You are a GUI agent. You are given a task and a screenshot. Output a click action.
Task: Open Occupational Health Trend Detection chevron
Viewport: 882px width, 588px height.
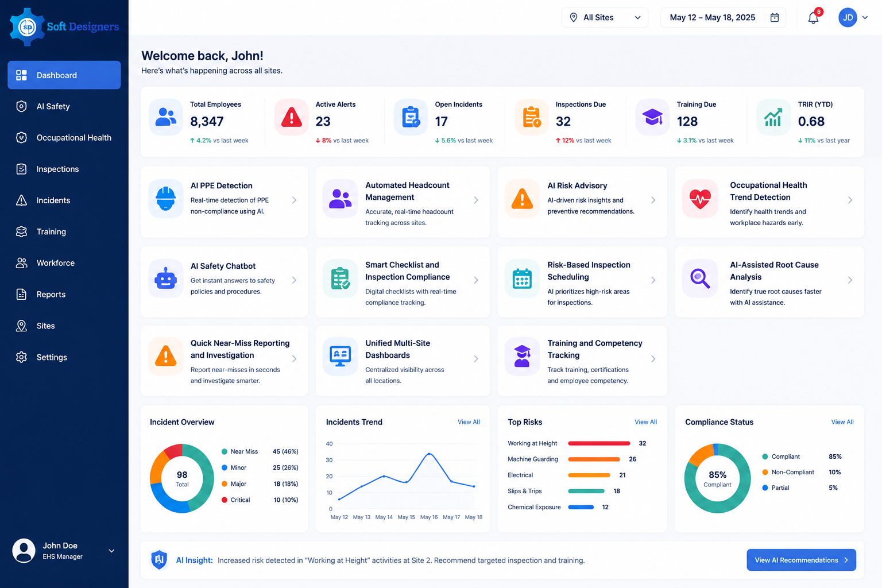pyautogui.click(x=850, y=200)
